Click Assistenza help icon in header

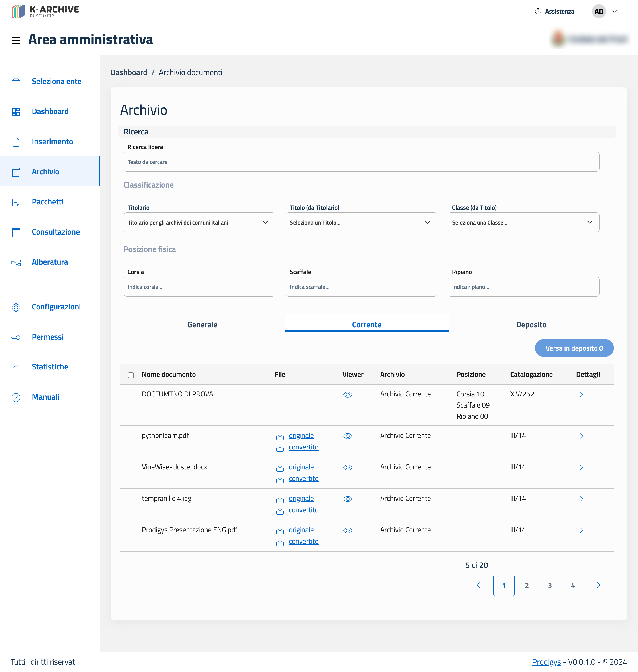pyautogui.click(x=538, y=12)
